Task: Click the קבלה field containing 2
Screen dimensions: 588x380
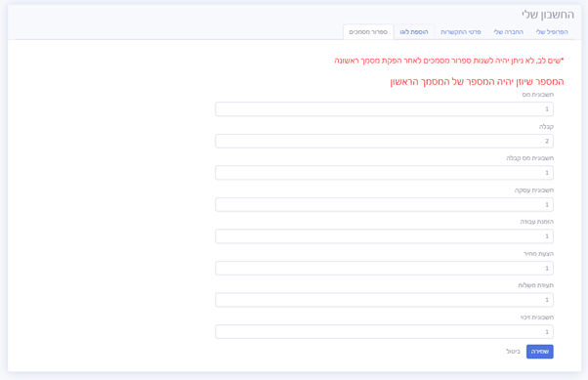Action: click(x=384, y=141)
